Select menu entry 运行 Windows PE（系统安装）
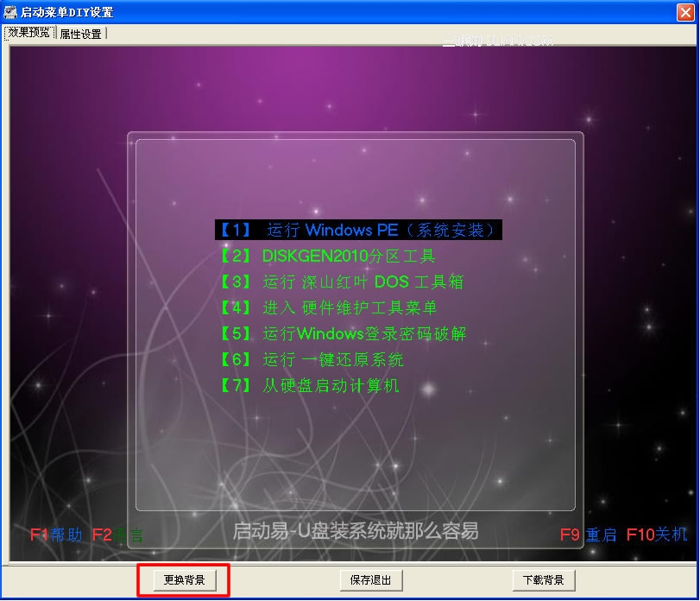This screenshot has width=700, height=601. (x=358, y=230)
